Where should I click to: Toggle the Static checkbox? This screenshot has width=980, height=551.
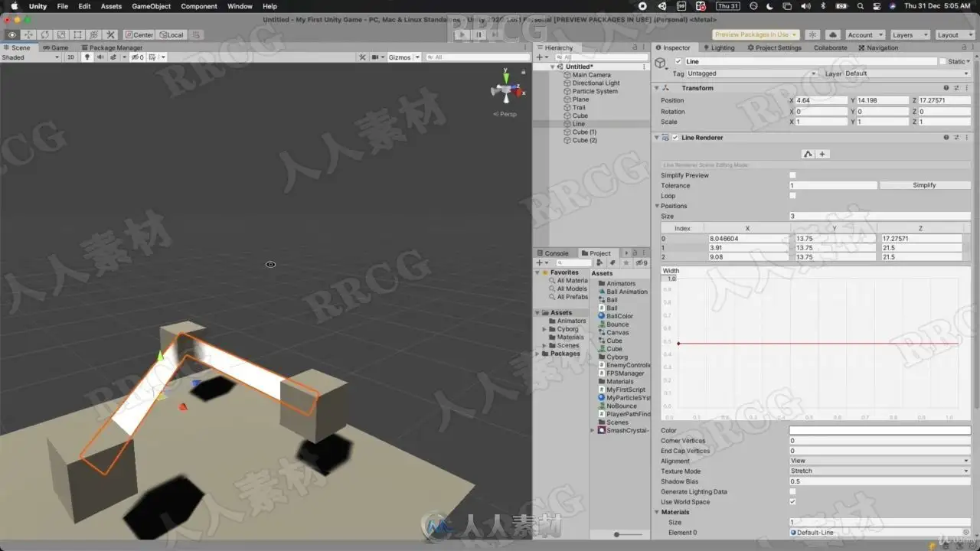(x=943, y=61)
